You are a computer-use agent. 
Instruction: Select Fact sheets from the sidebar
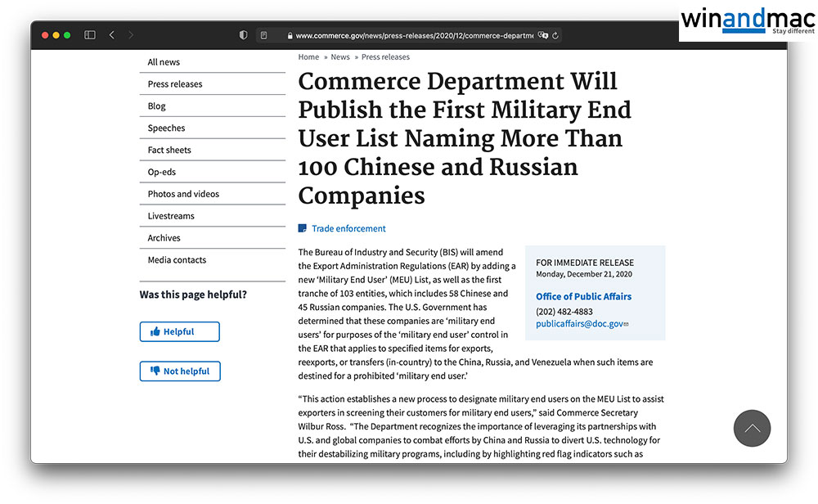(169, 150)
